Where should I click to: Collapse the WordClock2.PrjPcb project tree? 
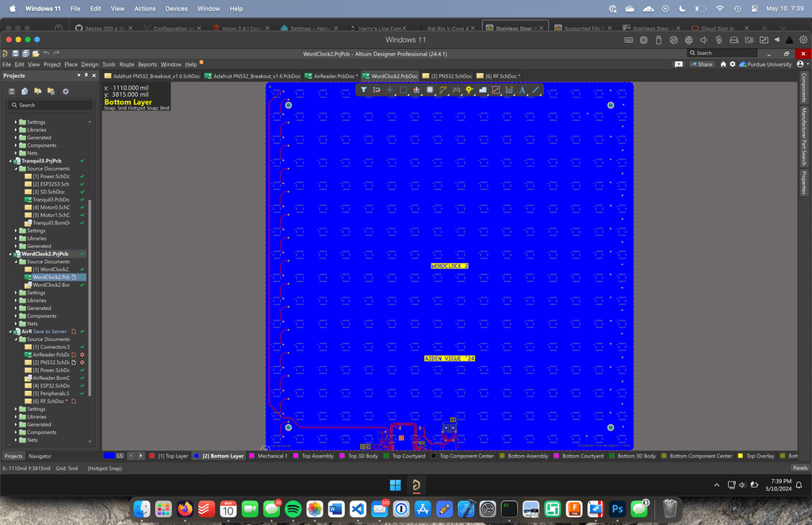[10, 255]
